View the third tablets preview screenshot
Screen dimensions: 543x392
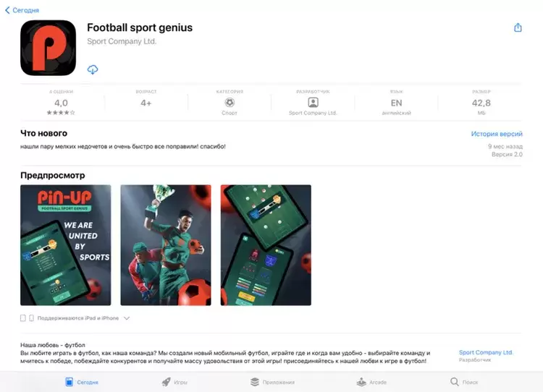(266, 245)
